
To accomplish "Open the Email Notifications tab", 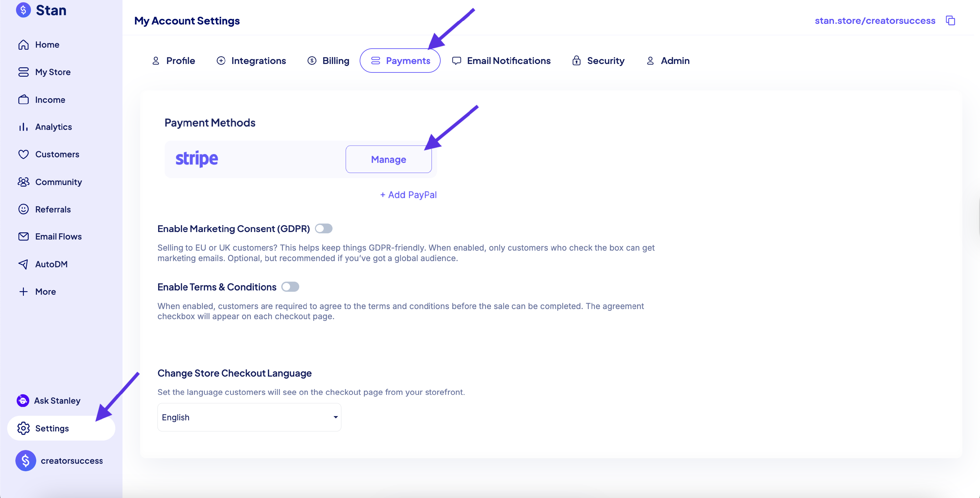I will [x=501, y=61].
